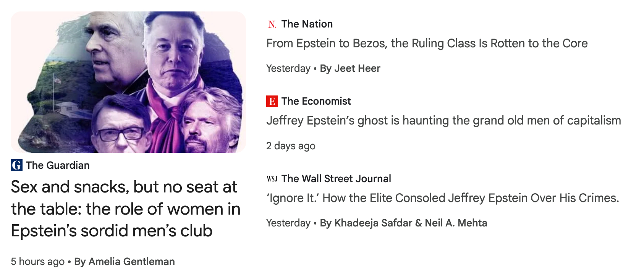Open the "'Ignore It.'" WSJ headline
The height and width of the screenshot is (278, 644).
(x=442, y=198)
